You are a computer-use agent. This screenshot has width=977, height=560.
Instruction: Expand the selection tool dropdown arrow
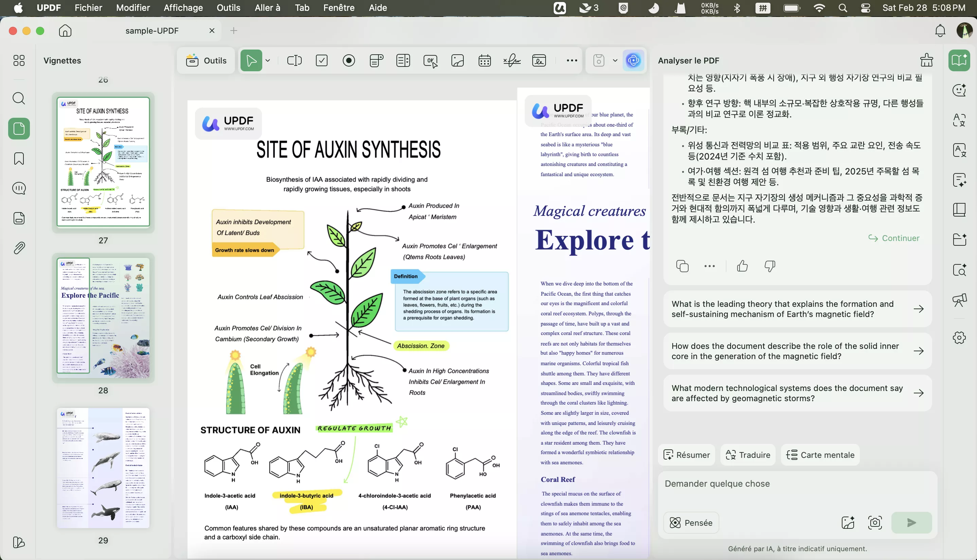tap(268, 60)
